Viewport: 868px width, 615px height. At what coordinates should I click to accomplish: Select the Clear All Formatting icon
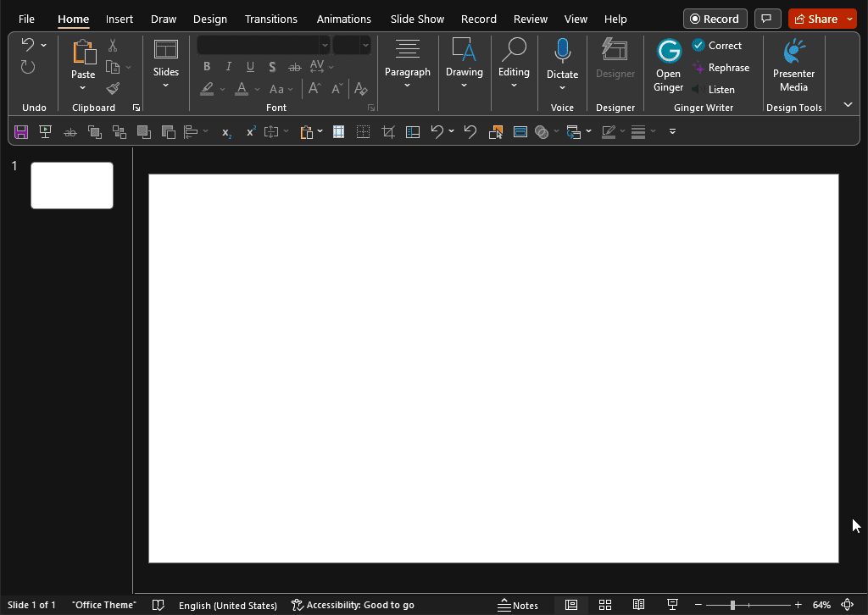coord(360,89)
